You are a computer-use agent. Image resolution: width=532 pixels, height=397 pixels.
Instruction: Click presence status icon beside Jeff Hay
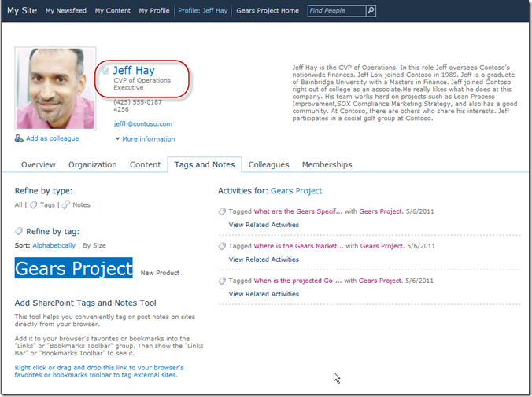pos(106,71)
